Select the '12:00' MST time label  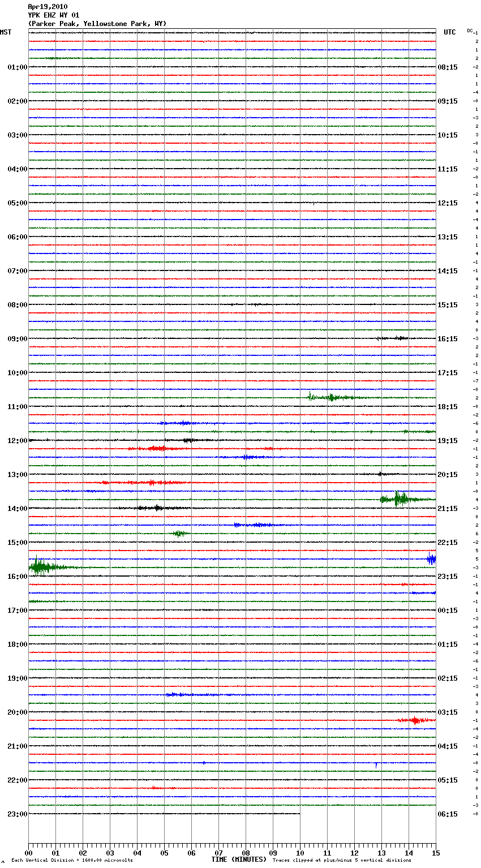coord(18,441)
